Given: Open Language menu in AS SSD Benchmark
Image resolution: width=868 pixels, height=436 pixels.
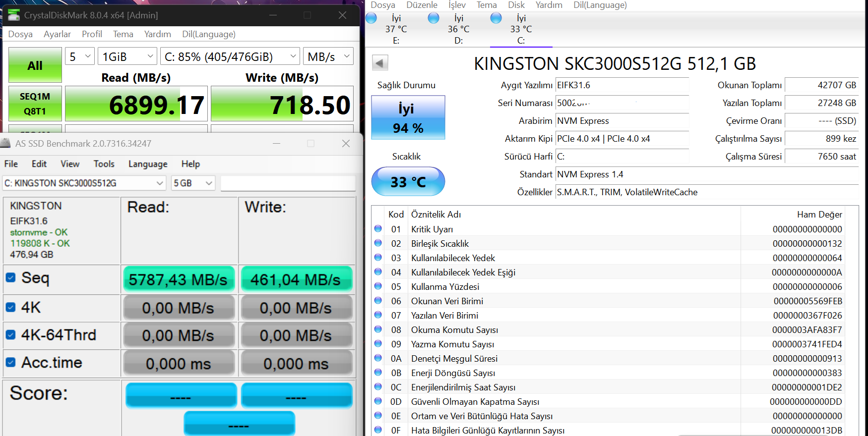Looking at the screenshot, I should (148, 164).
